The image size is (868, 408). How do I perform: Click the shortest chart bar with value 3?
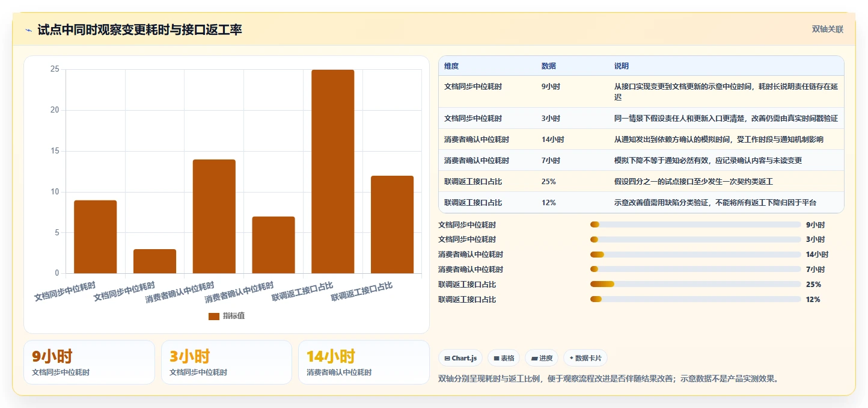click(x=154, y=261)
